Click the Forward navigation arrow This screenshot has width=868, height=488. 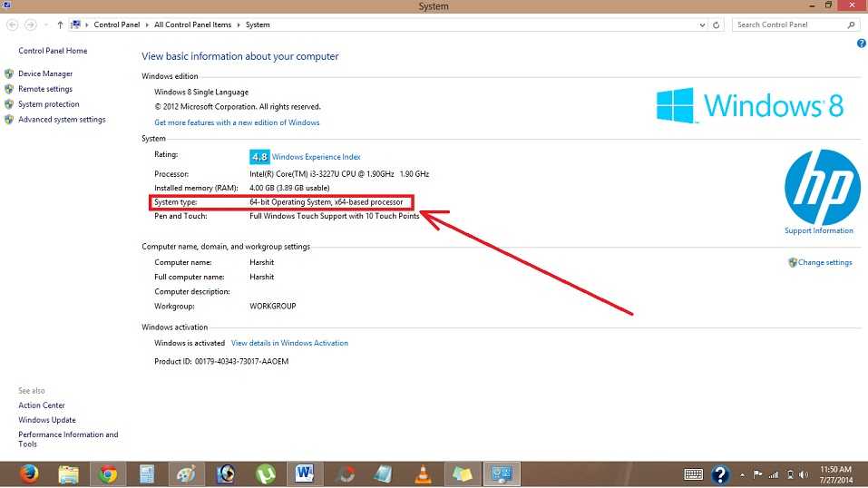coord(31,24)
